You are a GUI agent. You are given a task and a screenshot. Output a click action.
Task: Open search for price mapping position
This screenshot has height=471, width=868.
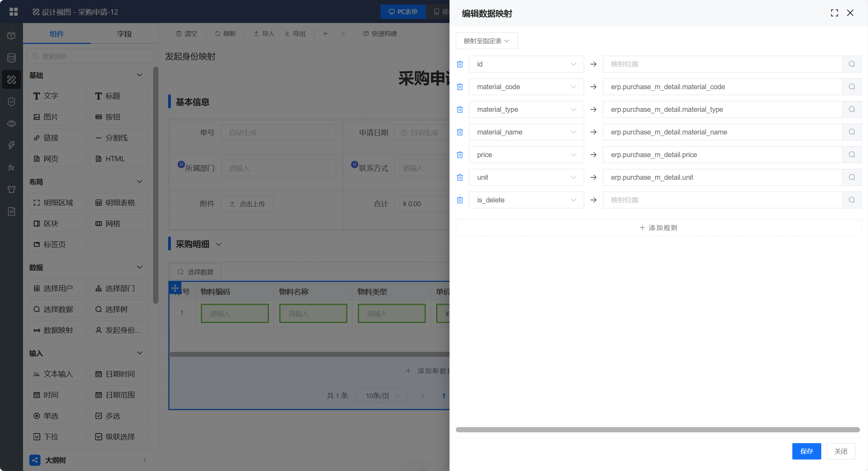click(x=852, y=155)
